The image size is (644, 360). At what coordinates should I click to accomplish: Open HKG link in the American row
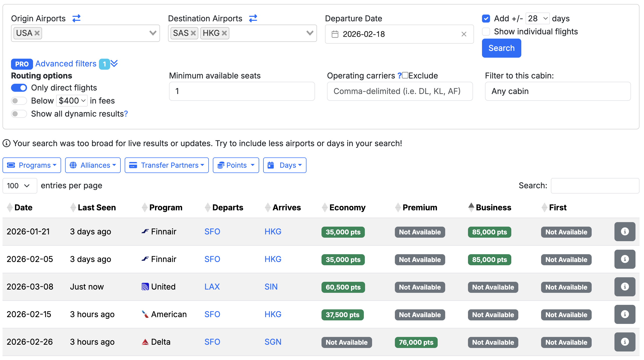(x=273, y=314)
